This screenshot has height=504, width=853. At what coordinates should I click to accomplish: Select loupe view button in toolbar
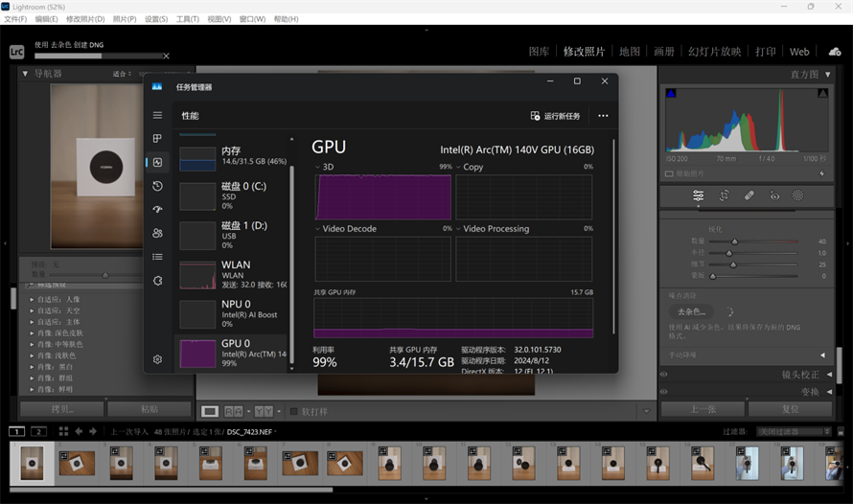pos(210,412)
